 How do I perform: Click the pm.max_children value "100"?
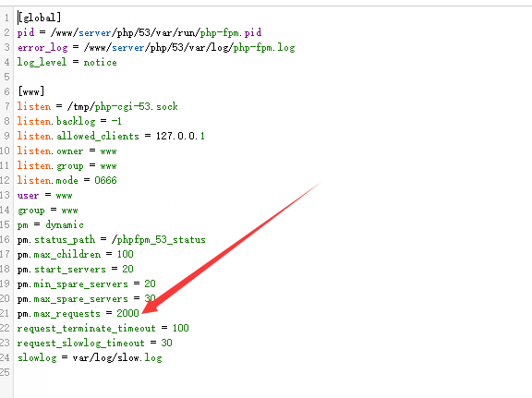[126, 254]
